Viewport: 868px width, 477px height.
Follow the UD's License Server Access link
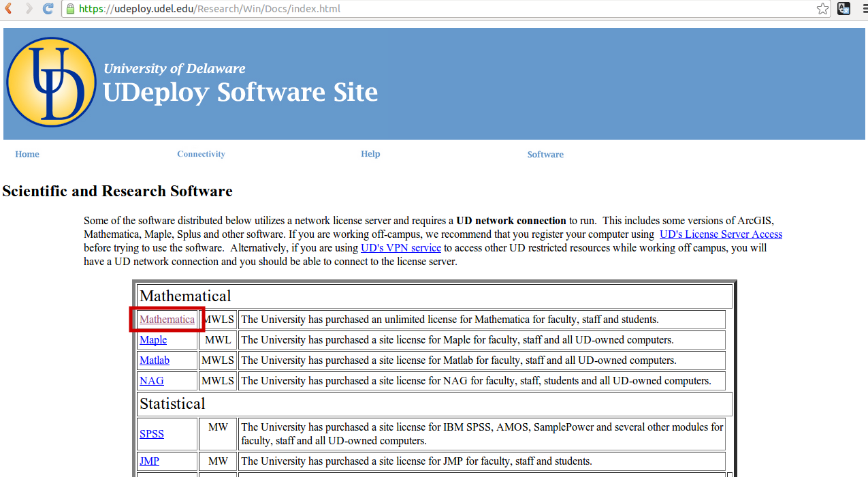(x=721, y=234)
